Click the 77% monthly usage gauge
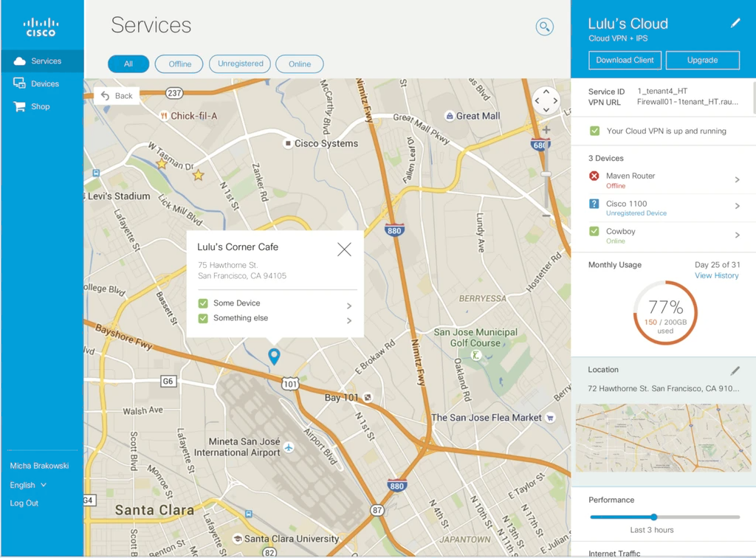 click(665, 313)
